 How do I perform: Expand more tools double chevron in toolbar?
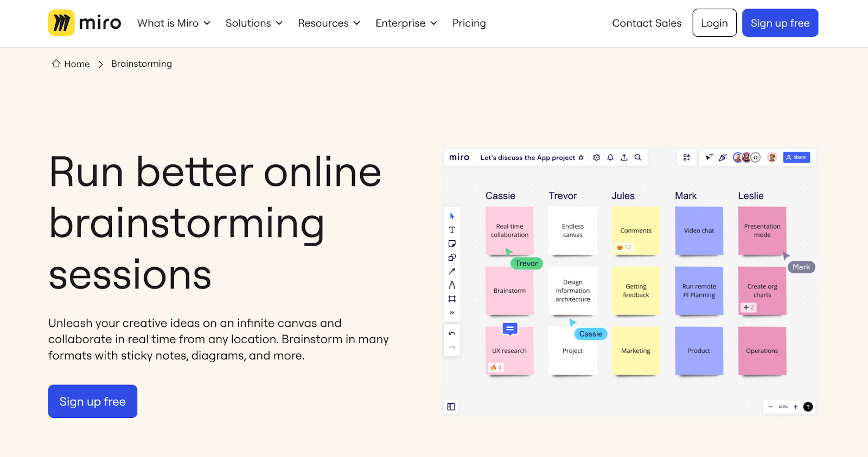tap(452, 313)
